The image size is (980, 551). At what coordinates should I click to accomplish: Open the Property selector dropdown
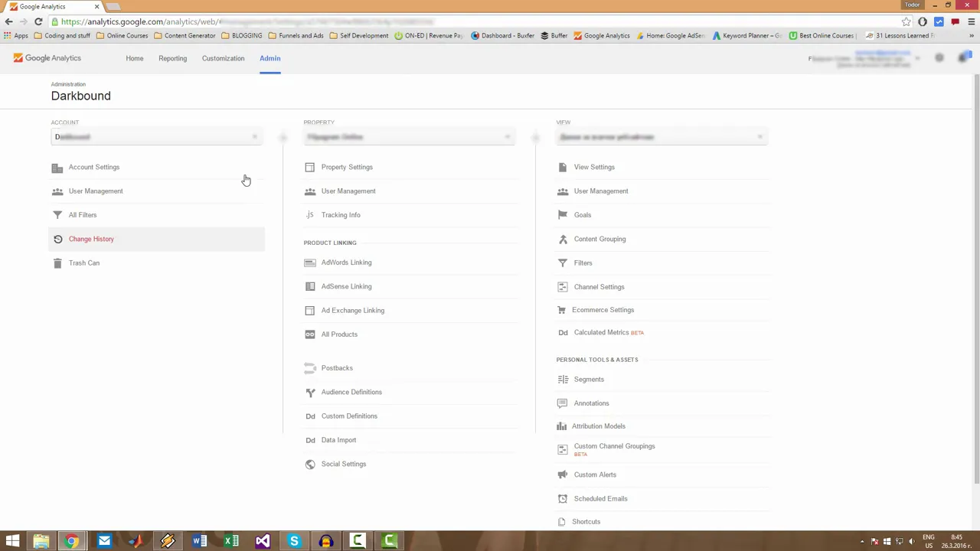pos(409,137)
